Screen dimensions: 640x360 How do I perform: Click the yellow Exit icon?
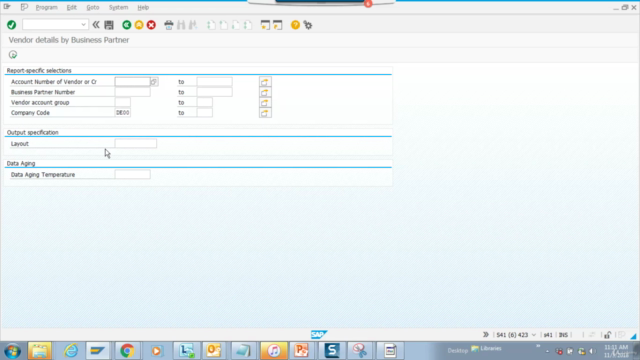point(139,25)
